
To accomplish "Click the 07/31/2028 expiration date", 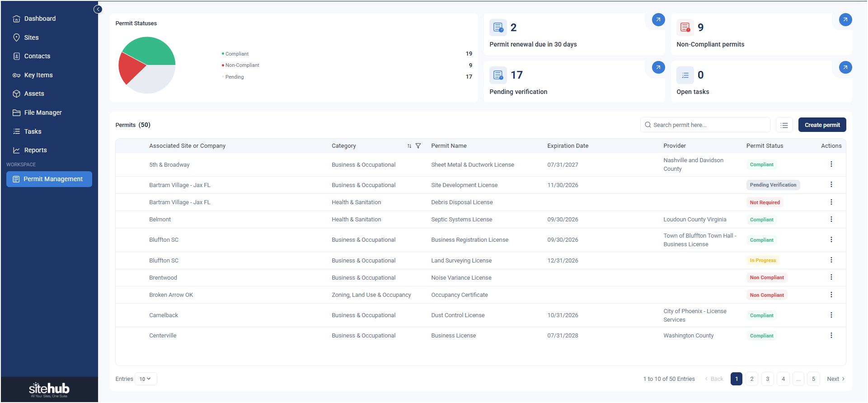I will (563, 336).
